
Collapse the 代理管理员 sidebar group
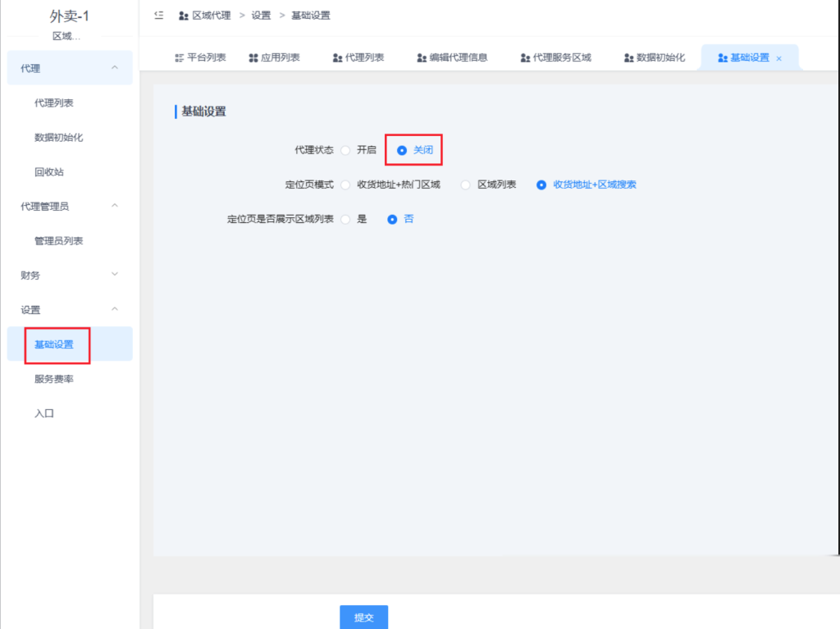(115, 206)
